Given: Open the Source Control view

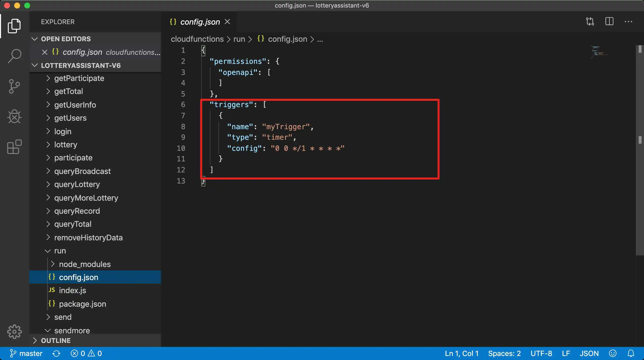Looking at the screenshot, I should [x=14, y=86].
